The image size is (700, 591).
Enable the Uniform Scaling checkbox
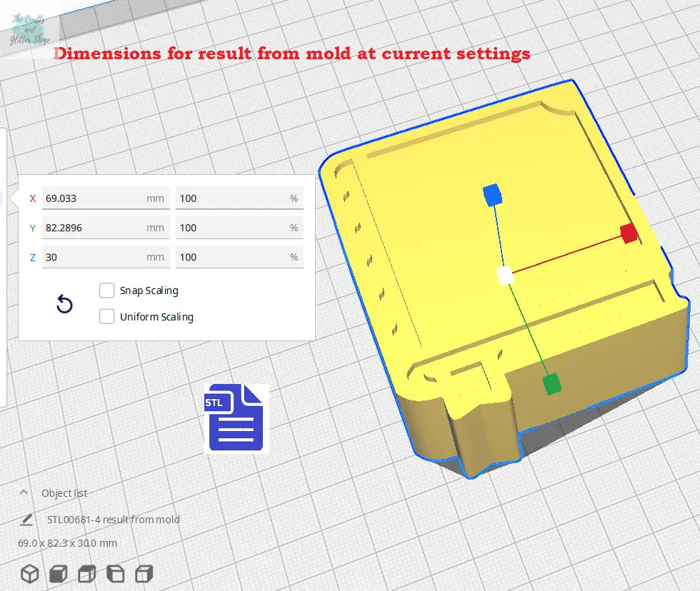pos(107,317)
